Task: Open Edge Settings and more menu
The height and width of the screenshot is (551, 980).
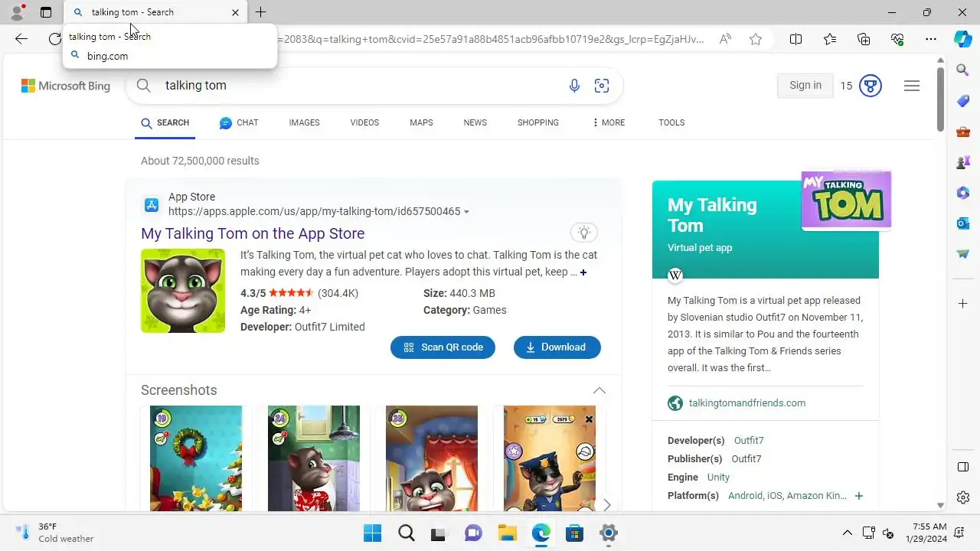Action: pos(931,39)
